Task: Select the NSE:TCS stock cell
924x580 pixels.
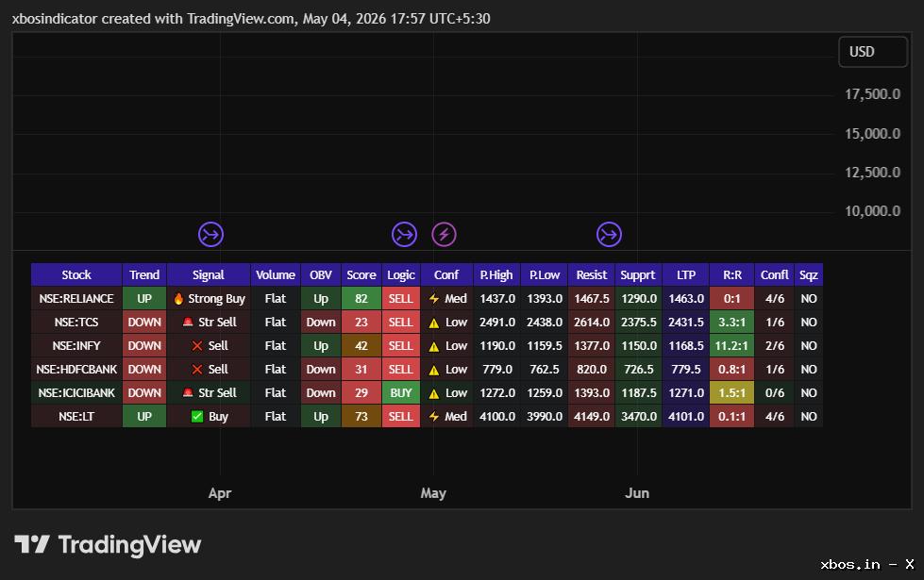Action: 76,323
